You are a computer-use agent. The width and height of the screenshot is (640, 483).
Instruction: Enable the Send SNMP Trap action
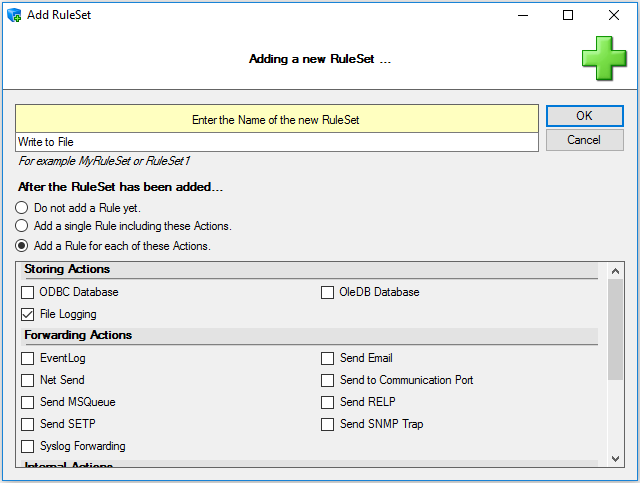(328, 424)
